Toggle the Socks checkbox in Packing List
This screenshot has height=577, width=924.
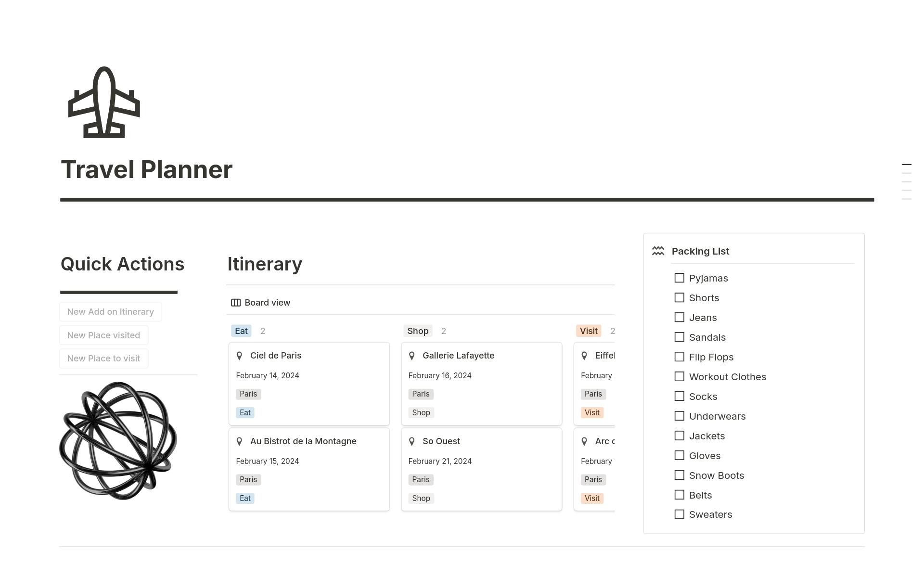pos(680,396)
